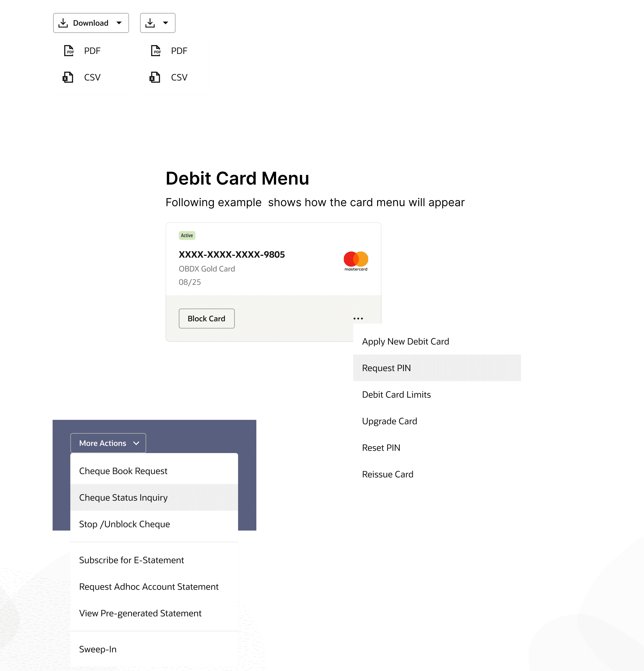Open Debit Card Limits option

[x=396, y=394]
